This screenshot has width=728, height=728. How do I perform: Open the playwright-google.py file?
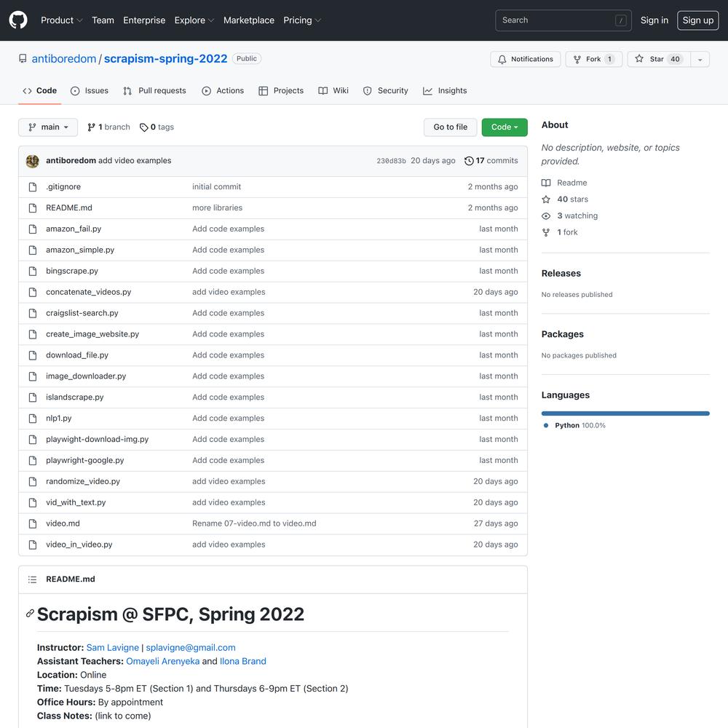(85, 461)
